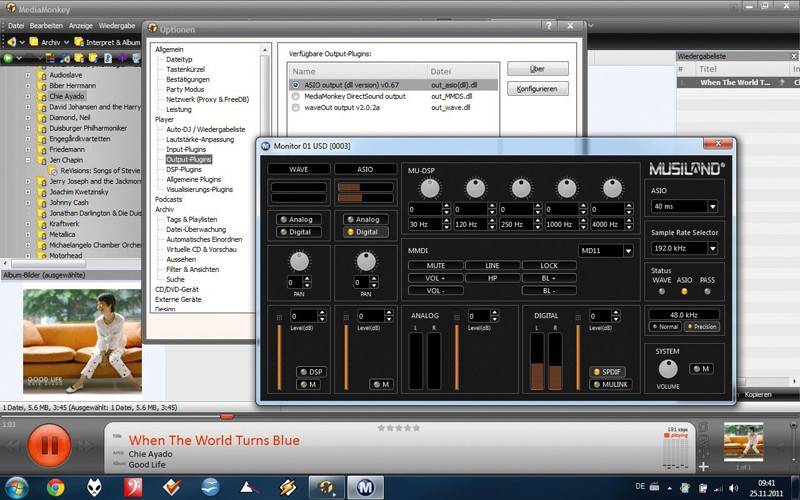Toggle WAVE Analog output button

(x=299, y=219)
